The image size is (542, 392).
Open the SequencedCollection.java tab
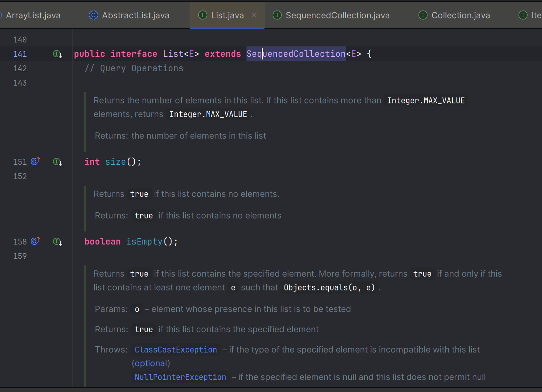click(x=337, y=15)
